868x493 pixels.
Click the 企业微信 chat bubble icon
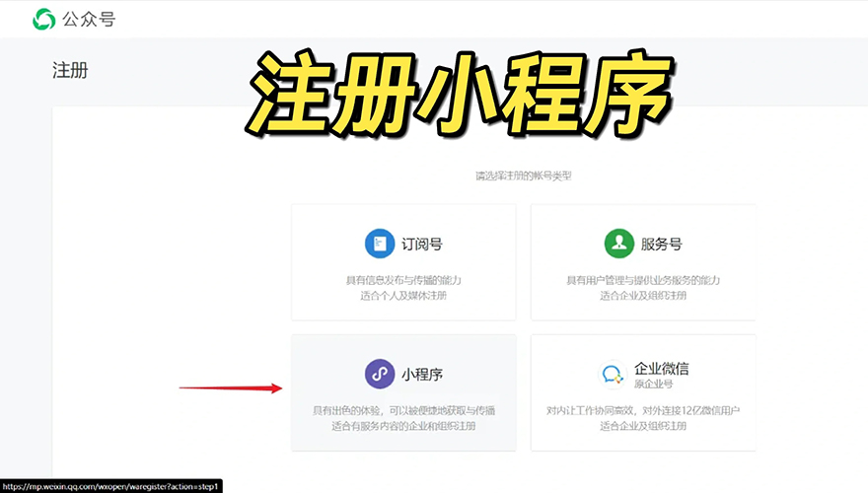pos(613,375)
